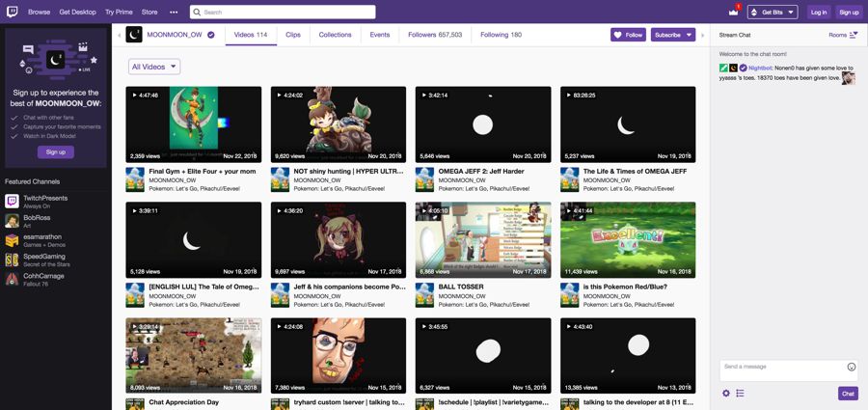
Task: Open the chat viewer list icon
Action: click(x=740, y=394)
